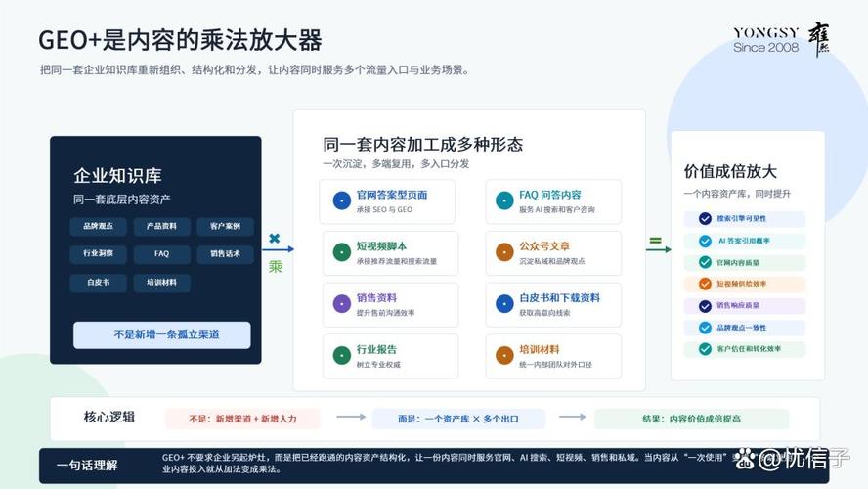This screenshot has height=489, width=868.
Task: Click the FAQ 问答内容 card title
Action: pyautogui.click(x=550, y=195)
